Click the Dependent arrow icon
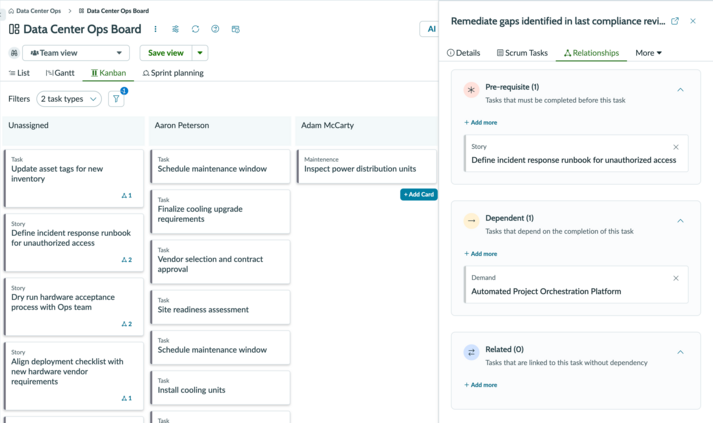The image size is (713, 423). click(x=471, y=221)
